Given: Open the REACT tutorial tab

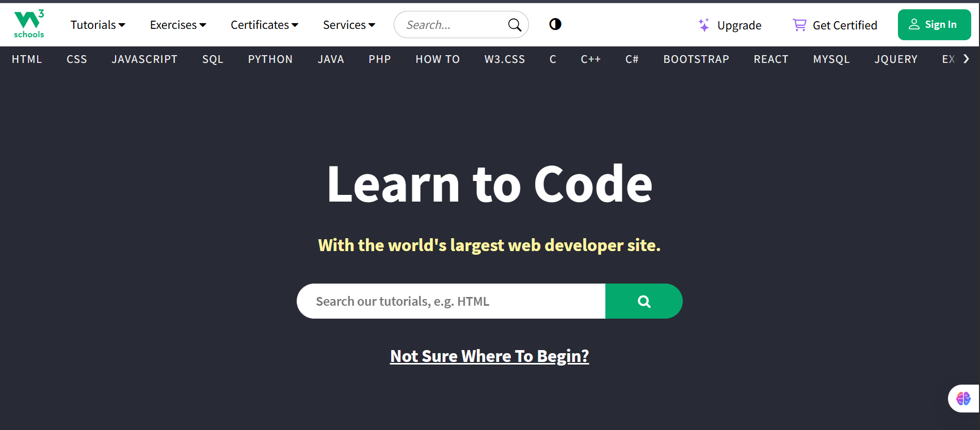Looking at the screenshot, I should click(771, 59).
